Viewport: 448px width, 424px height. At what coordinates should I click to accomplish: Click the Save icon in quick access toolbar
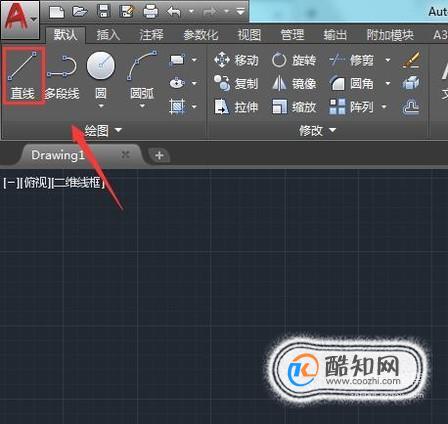(104, 12)
